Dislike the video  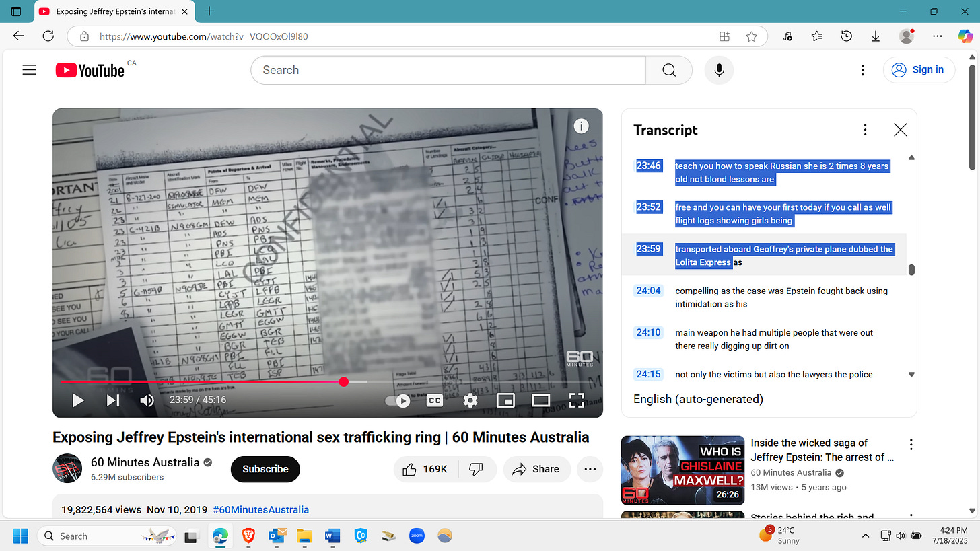pyautogui.click(x=477, y=469)
